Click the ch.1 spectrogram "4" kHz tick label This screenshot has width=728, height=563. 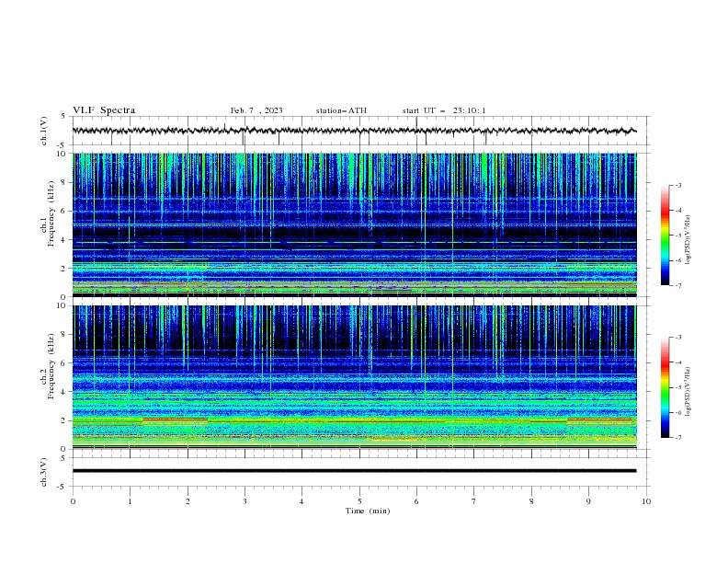[x=63, y=240]
